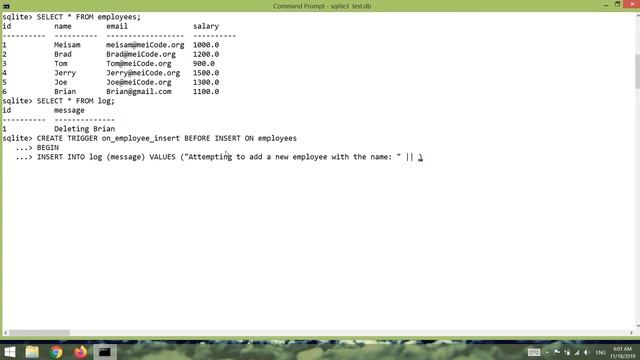Click the name 'Joe' in the table
The width and height of the screenshot is (640, 360).
[61, 82]
